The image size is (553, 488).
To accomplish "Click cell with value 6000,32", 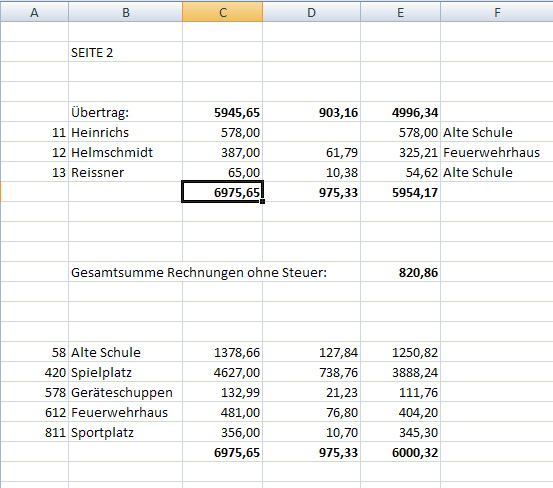I will click(x=400, y=452).
